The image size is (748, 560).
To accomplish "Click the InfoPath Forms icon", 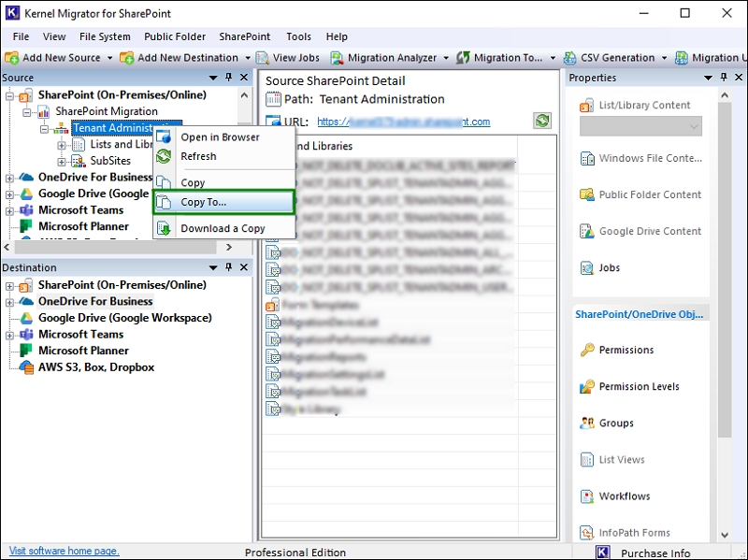I will (x=587, y=533).
